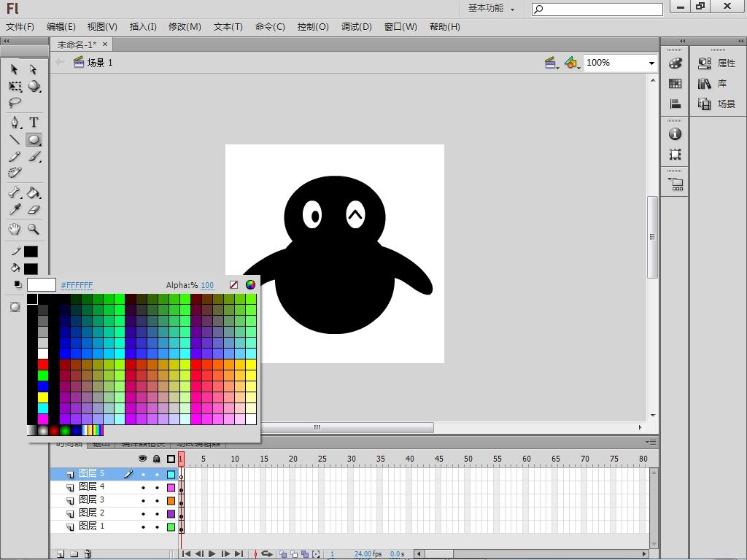747x560 pixels.
Task: Toggle visibility of 图层 4
Action: click(143, 488)
